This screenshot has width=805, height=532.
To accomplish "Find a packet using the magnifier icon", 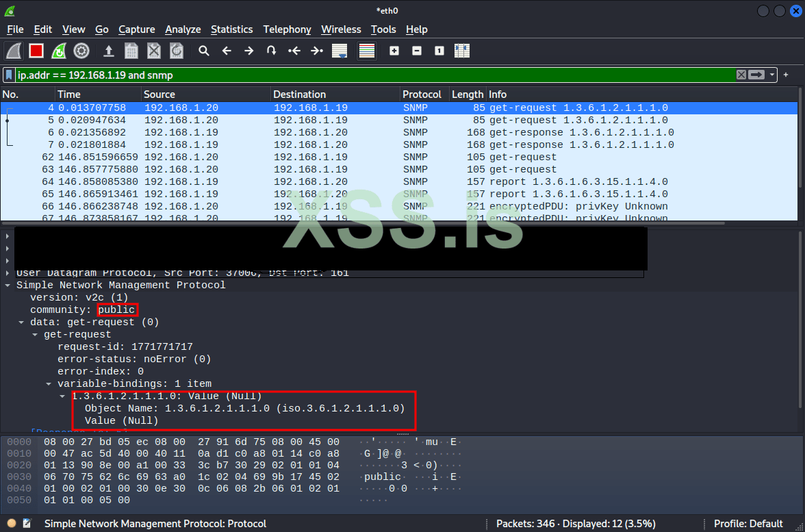I will coord(204,51).
